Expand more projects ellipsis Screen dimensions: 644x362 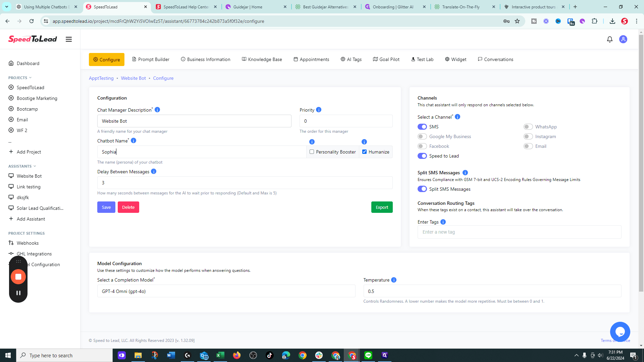[x=10, y=141]
